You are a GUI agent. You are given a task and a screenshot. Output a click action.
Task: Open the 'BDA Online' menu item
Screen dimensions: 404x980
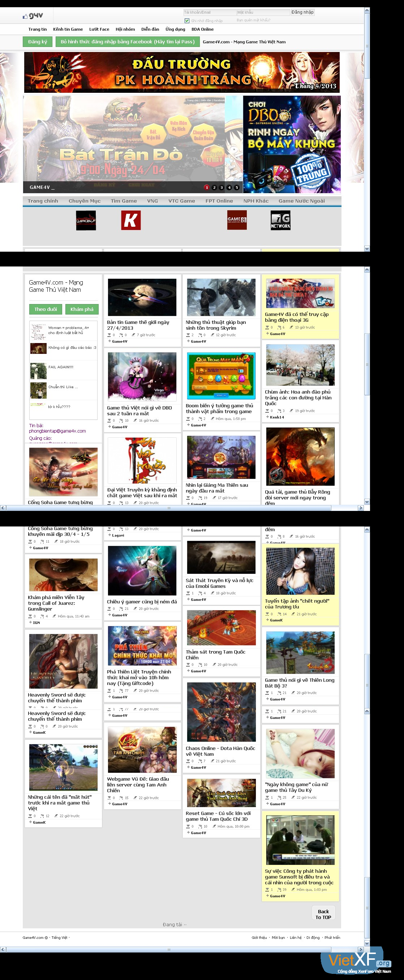(203, 29)
